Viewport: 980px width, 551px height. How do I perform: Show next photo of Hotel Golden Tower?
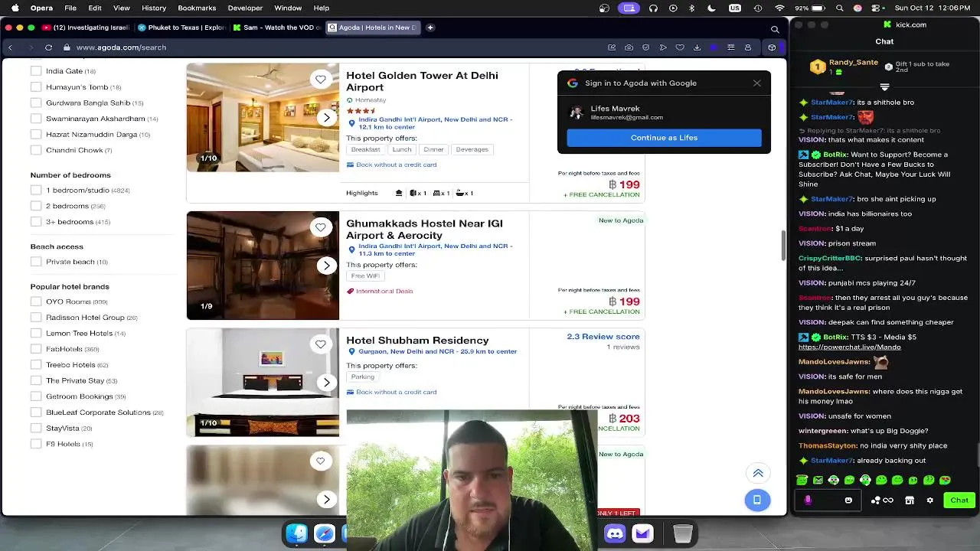(327, 118)
